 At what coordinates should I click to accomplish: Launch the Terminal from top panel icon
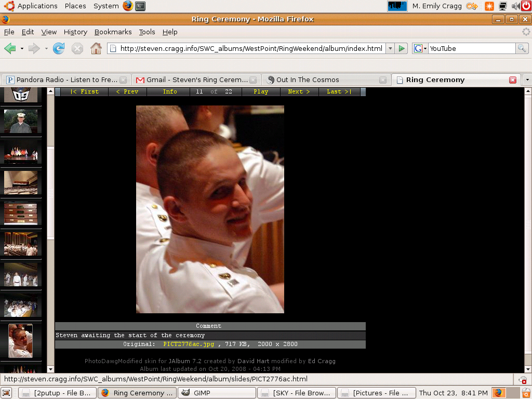[x=140, y=6]
